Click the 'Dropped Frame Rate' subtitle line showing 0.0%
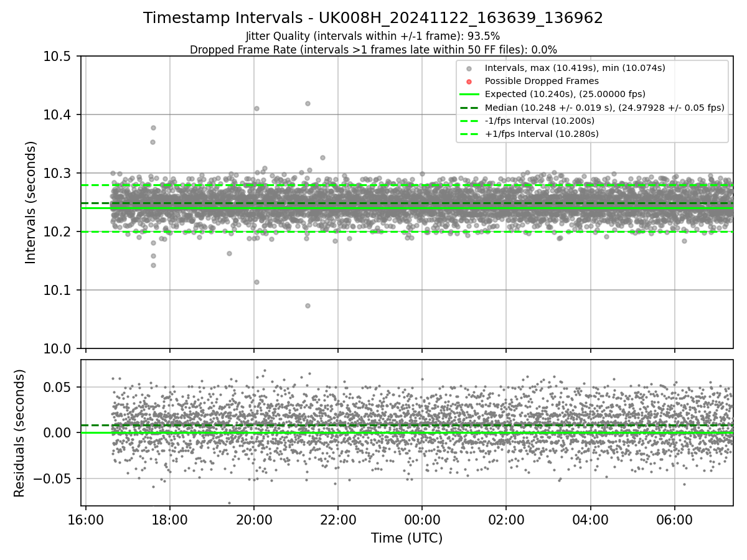Screen dimensions: 747x560 (373, 49)
